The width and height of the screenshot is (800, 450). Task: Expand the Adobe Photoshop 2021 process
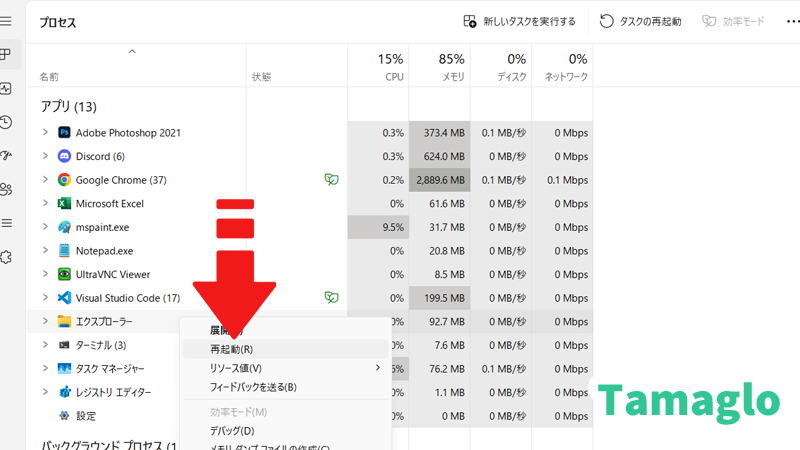45,132
